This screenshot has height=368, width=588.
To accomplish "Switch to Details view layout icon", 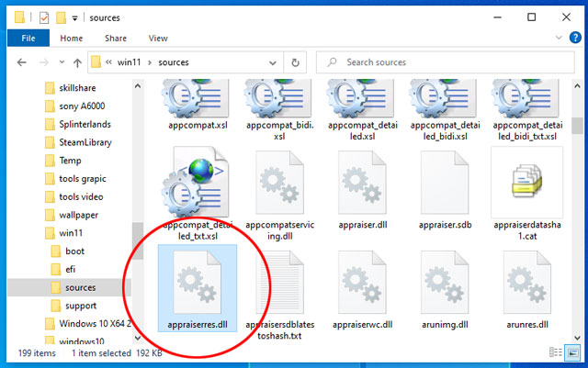I will coord(556,352).
